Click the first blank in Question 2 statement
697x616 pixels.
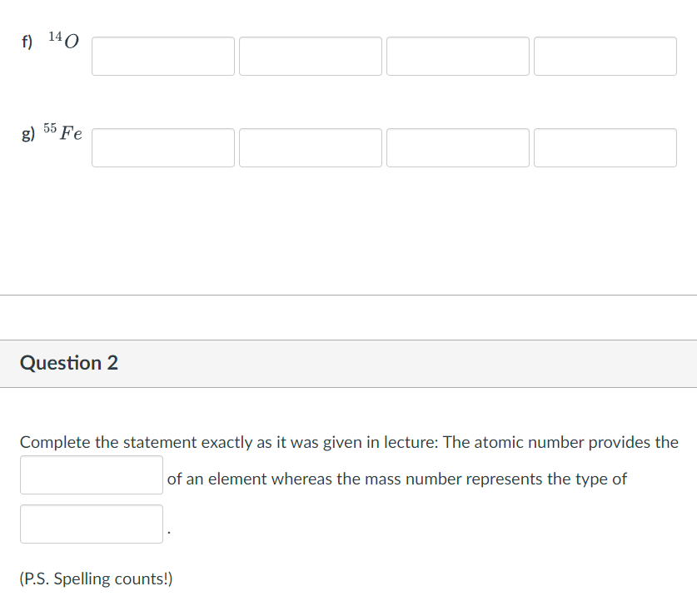click(x=91, y=475)
